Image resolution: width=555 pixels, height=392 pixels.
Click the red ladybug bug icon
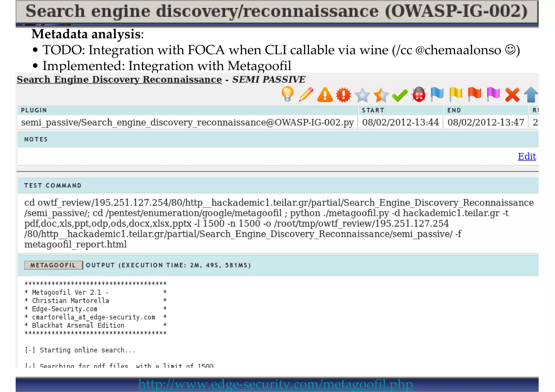(x=419, y=94)
